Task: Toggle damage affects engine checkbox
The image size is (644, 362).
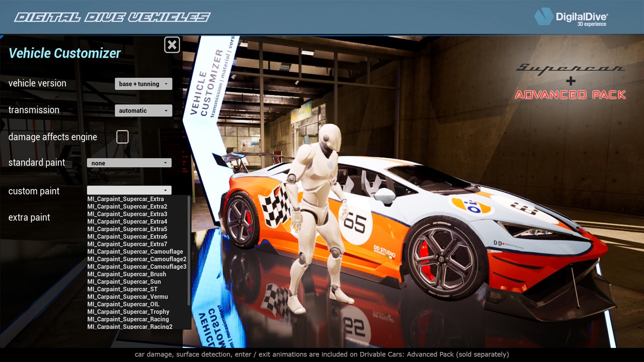Action: (122, 137)
